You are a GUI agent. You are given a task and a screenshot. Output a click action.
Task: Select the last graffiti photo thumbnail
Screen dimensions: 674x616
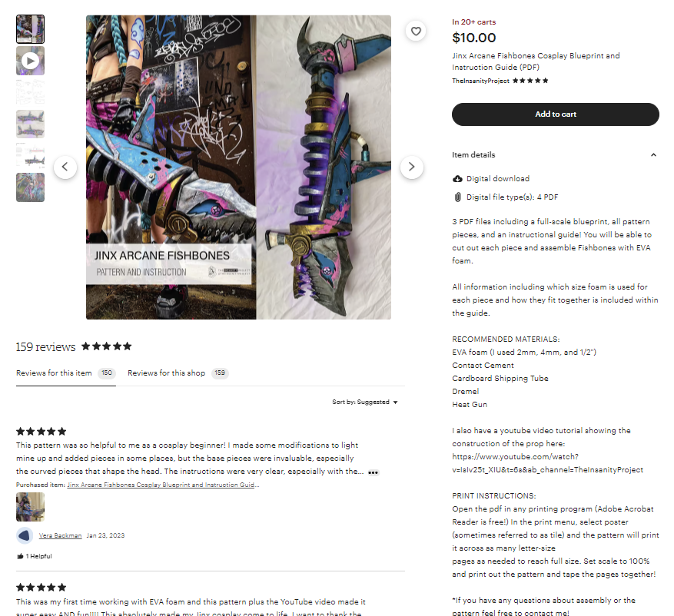click(30, 187)
